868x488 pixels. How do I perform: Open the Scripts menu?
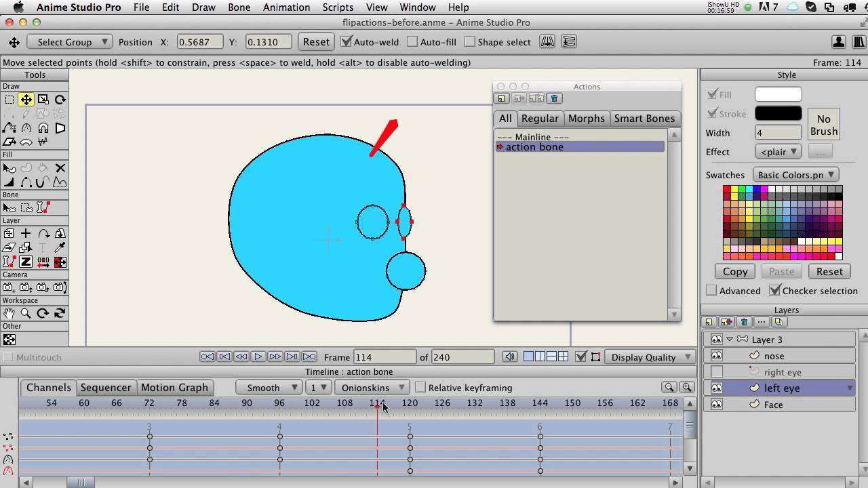[338, 7]
